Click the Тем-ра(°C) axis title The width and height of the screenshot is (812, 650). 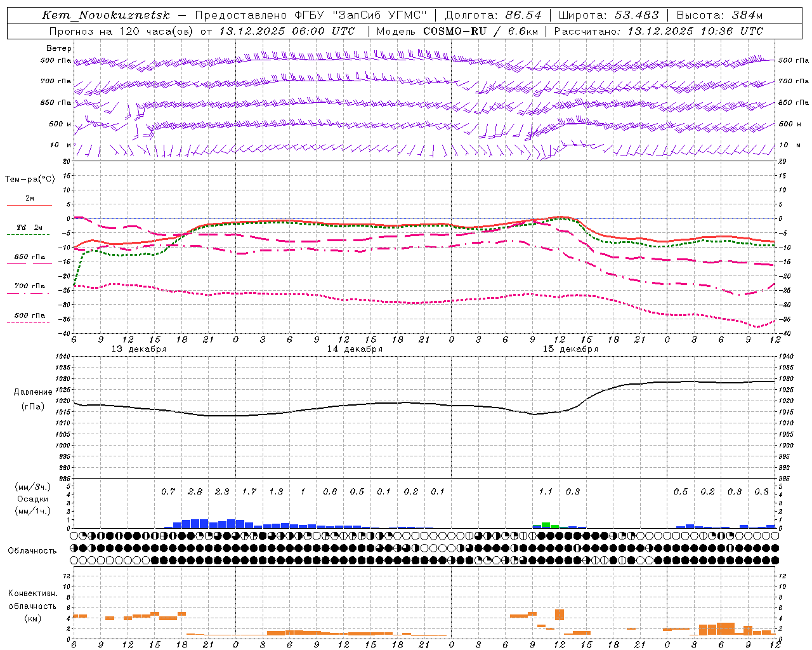click(30, 180)
